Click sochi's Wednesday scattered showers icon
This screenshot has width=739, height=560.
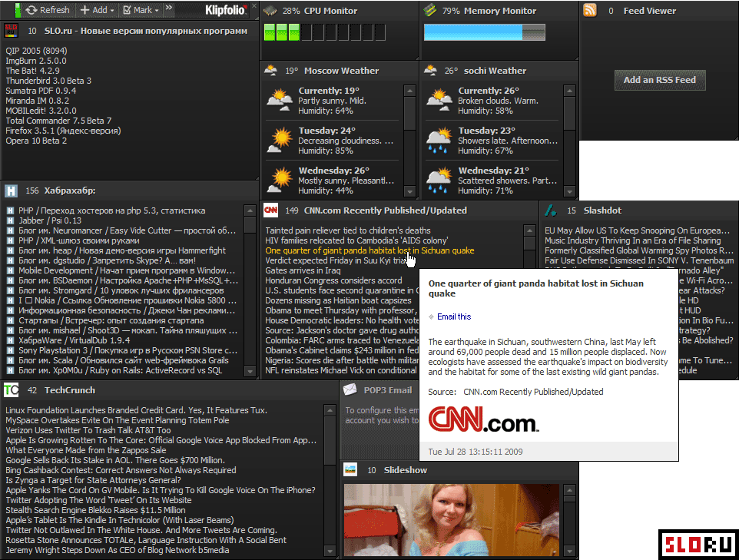pos(439,181)
